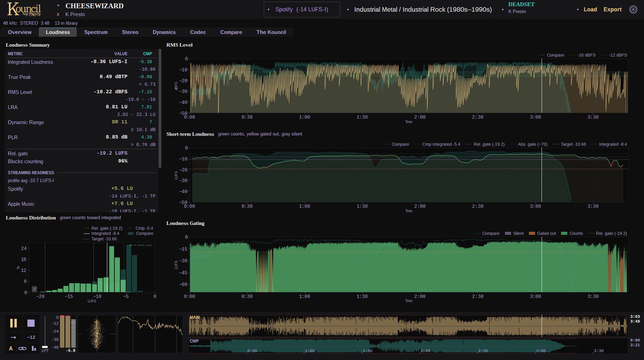
Task: Toggle Counts legend in Loudness Gating chart
Action: 572,233
